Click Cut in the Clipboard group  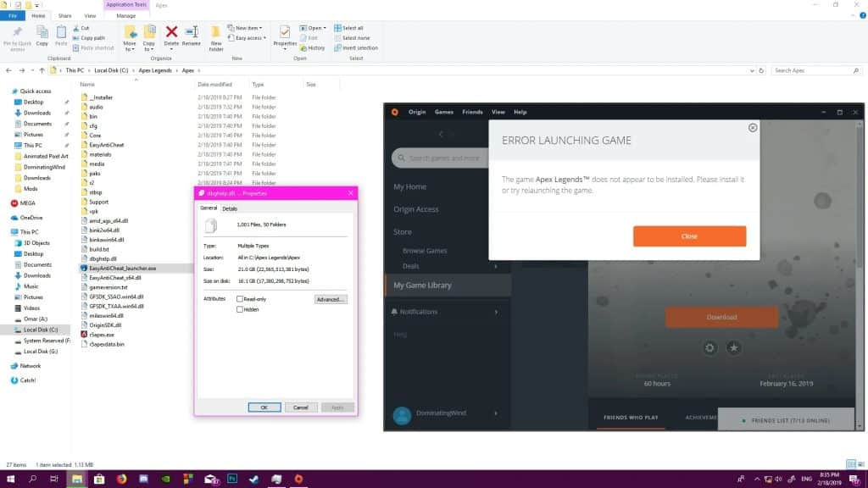[81, 28]
